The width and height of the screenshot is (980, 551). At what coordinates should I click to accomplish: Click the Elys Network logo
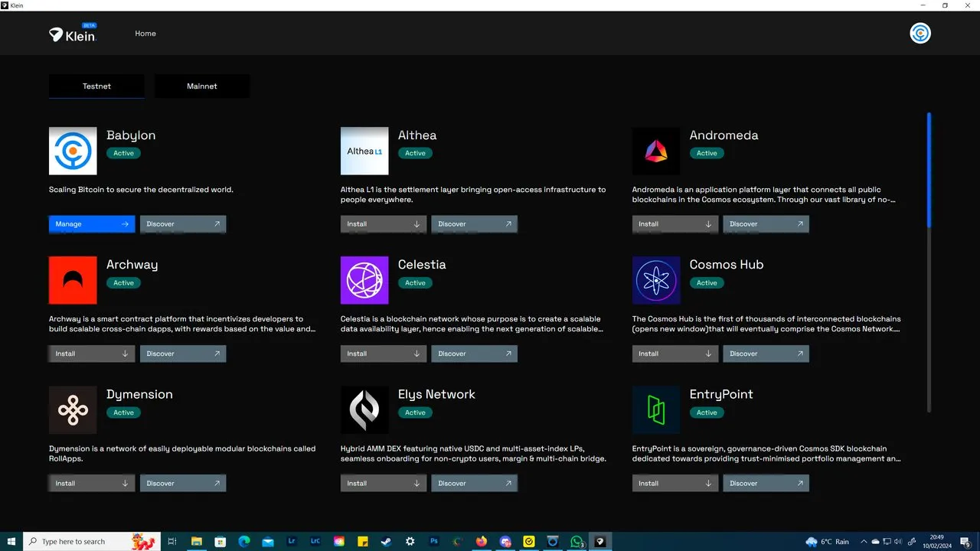(364, 410)
